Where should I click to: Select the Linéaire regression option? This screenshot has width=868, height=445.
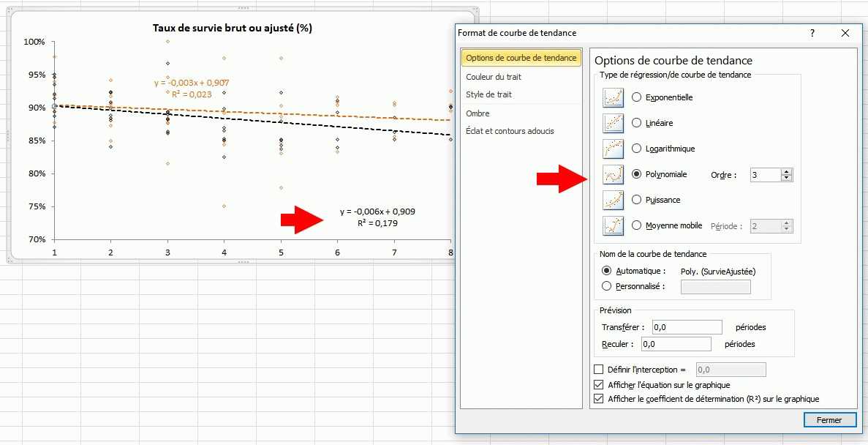pos(637,123)
